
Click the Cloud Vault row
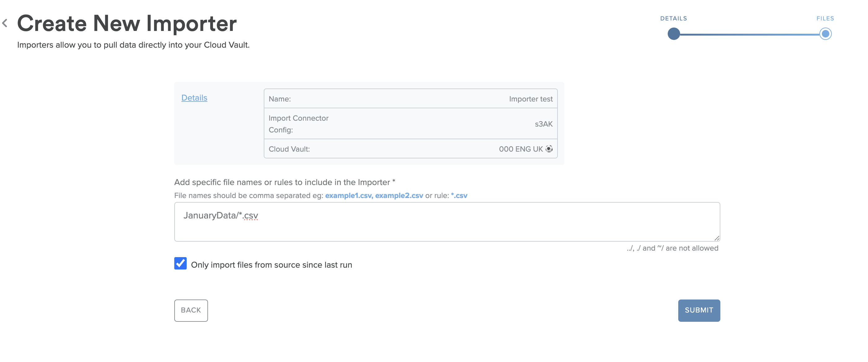(411, 149)
